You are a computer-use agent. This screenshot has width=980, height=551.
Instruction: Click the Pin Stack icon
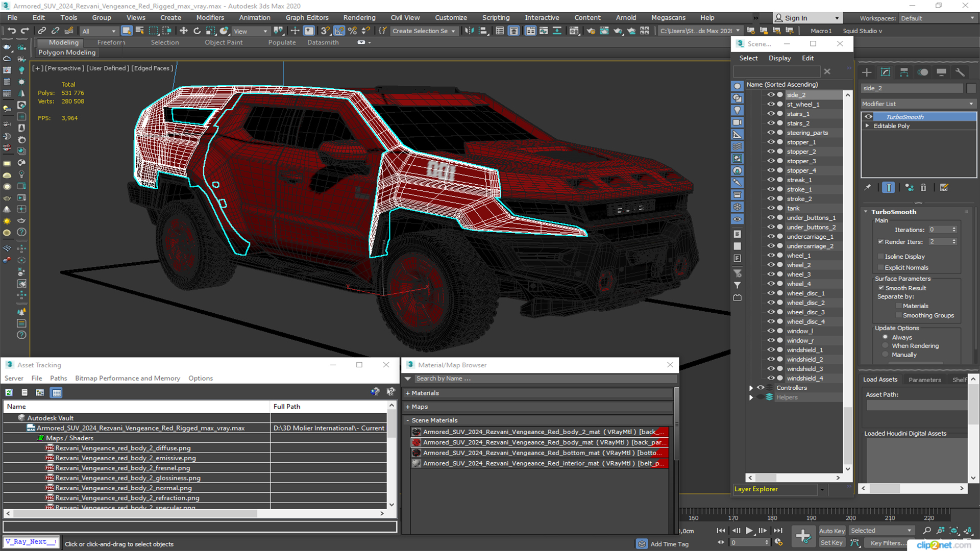(x=868, y=188)
